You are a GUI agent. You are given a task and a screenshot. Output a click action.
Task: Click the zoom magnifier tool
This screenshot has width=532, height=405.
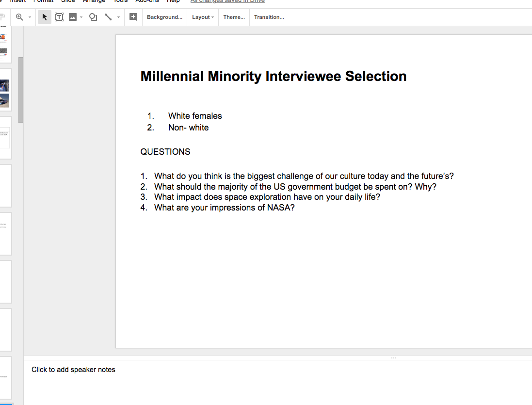(19, 17)
